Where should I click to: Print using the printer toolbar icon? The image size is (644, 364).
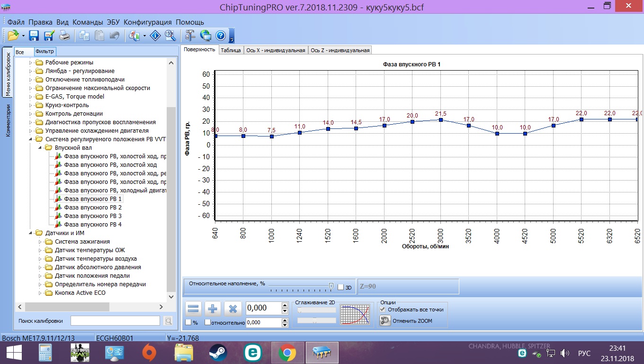pyautogui.click(x=64, y=36)
